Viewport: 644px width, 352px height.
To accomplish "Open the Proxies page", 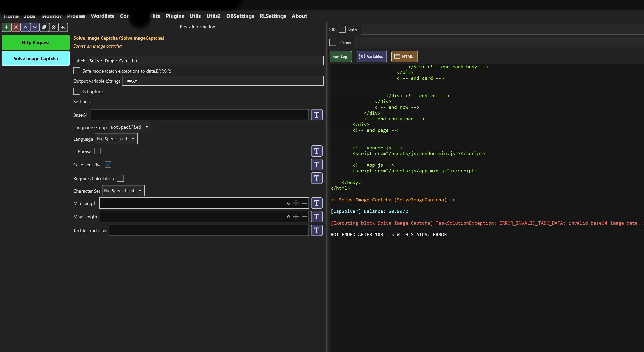I will coord(76,16).
